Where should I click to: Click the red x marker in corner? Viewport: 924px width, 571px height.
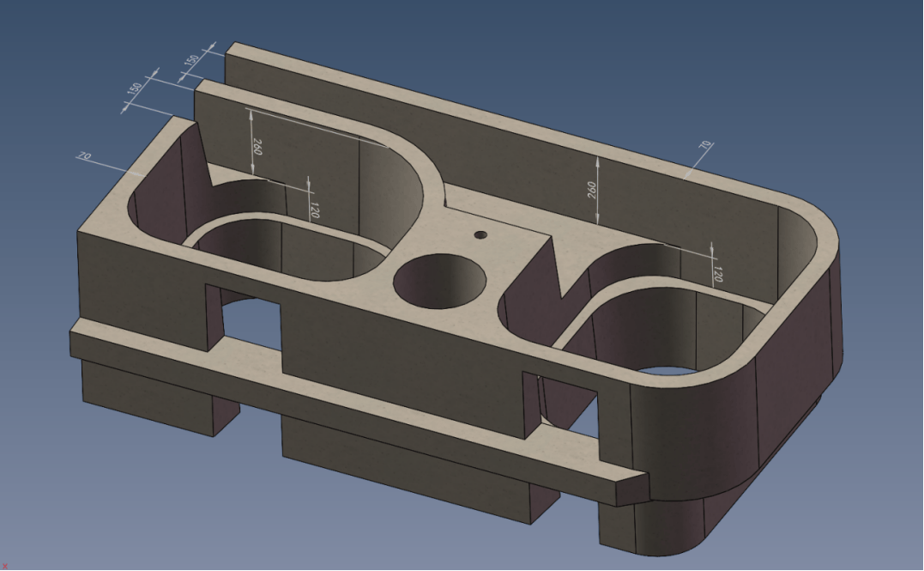point(5,567)
